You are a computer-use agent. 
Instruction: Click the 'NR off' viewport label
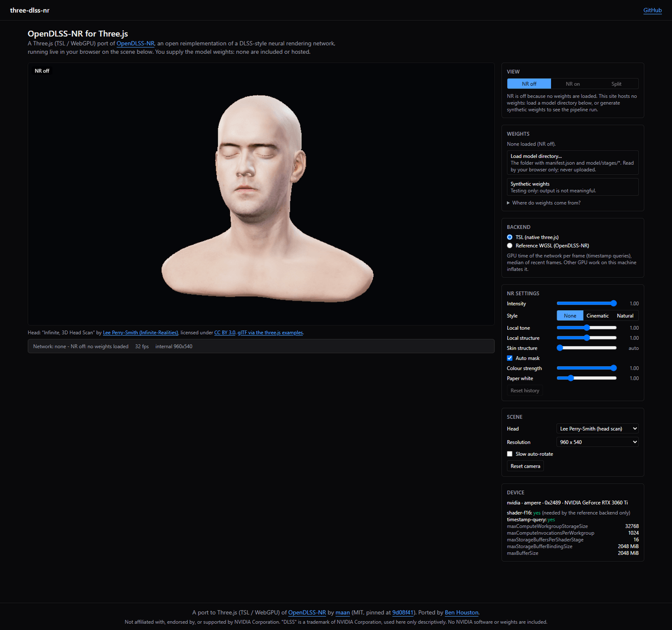(42, 71)
